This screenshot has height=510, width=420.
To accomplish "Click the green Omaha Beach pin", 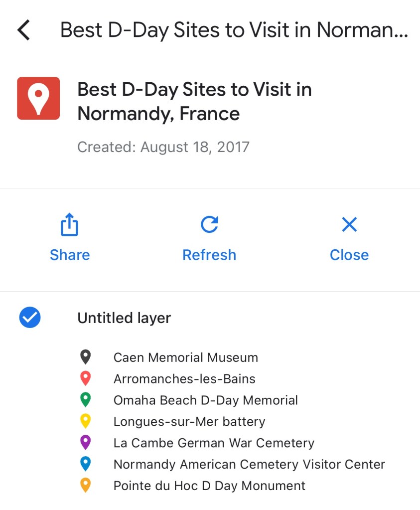I will (x=86, y=400).
